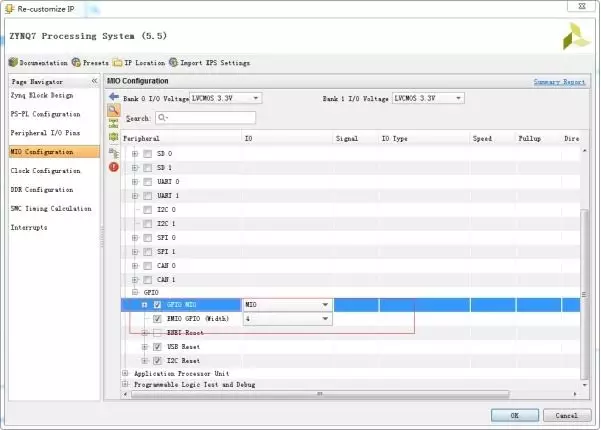Go to Peripheral I/O Pins page
Image resolution: width=601 pixels, height=430 pixels.
point(45,133)
